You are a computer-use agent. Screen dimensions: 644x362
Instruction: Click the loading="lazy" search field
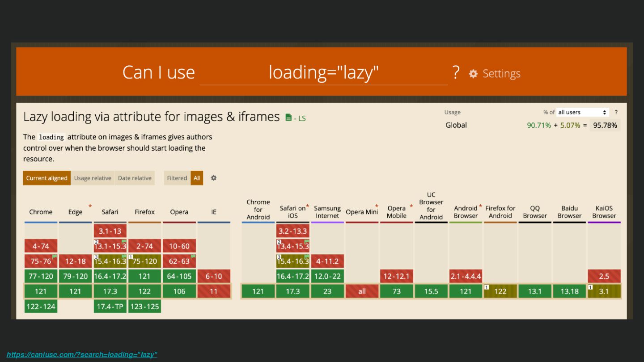(323, 72)
